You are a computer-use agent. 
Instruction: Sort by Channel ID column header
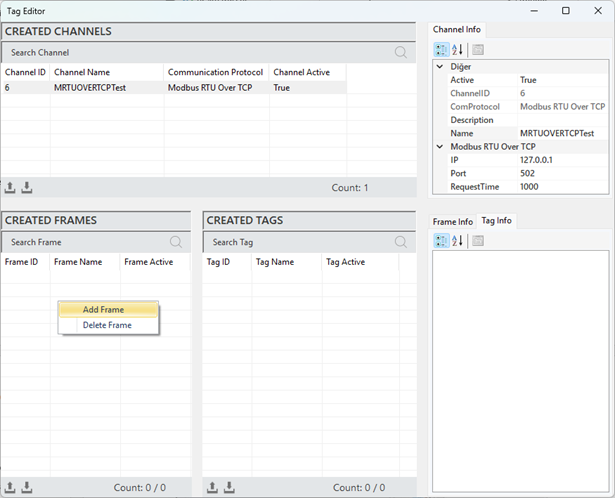pos(25,72)
